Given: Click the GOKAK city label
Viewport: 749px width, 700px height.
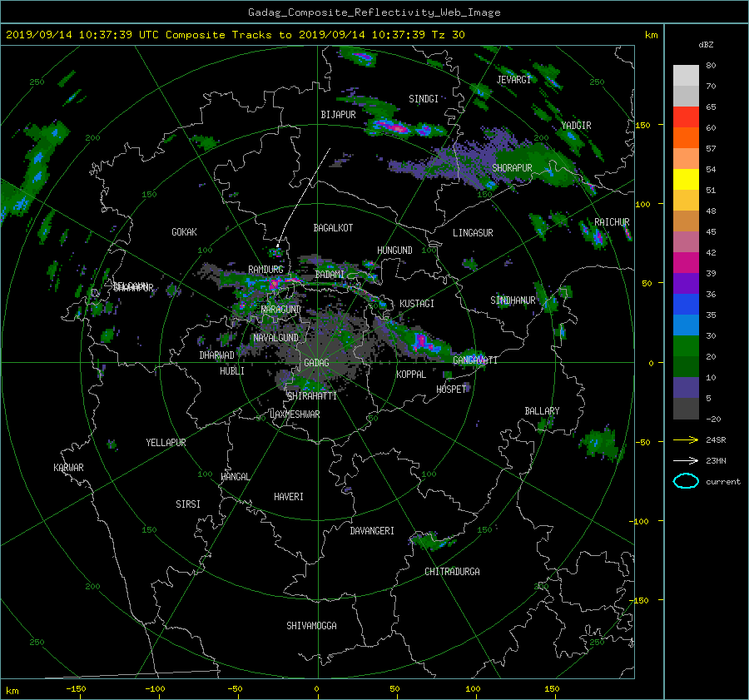Looking at the screenshot, I should tap(184, 232).
